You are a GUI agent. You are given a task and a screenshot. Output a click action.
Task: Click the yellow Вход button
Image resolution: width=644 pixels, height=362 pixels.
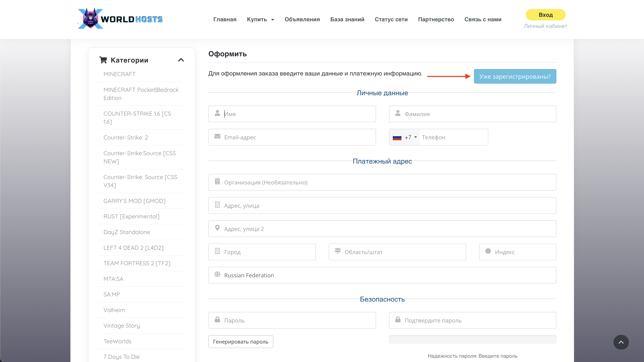point(545,15)
